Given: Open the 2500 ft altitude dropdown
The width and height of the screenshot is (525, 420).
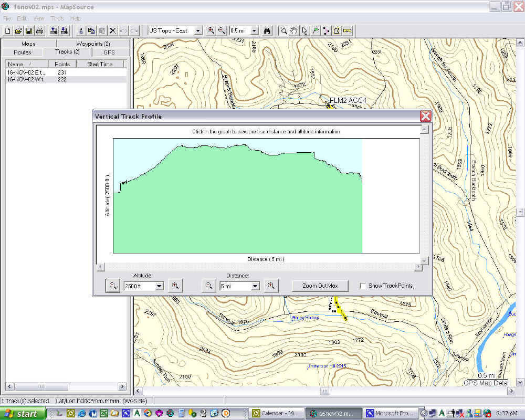Looking at the screenshot, I should tap(160, 286).
